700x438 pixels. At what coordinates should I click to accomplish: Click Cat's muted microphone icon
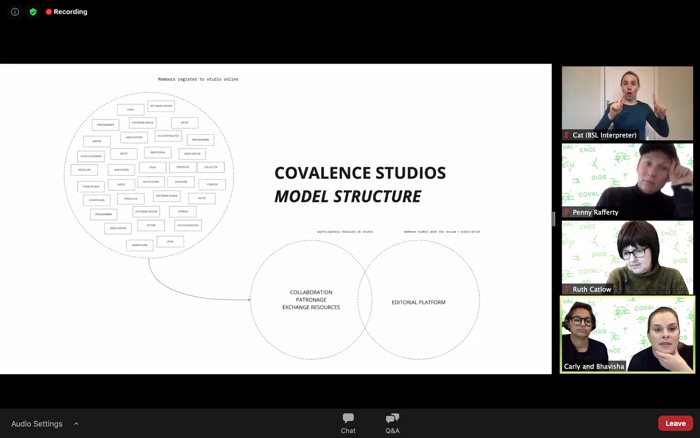pos(567,135)
